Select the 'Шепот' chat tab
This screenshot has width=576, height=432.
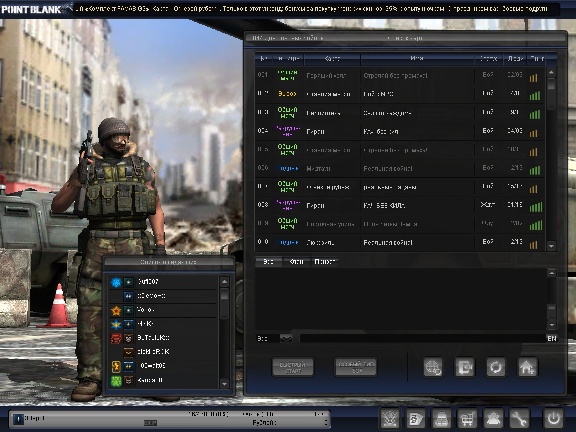tap(325, 262)
